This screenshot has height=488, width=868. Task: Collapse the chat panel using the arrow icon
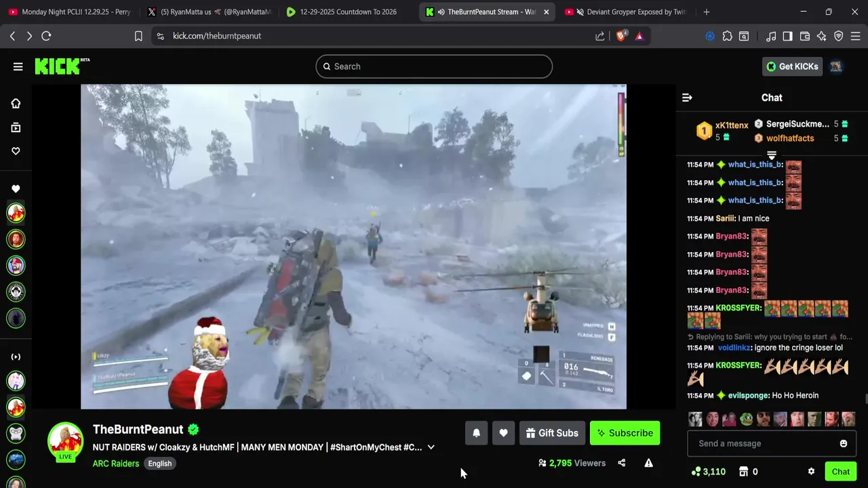coord(687,98)
